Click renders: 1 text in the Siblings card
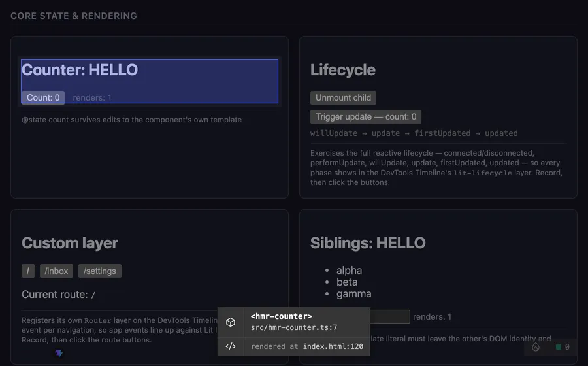The image size is (588, 366). [432, 317]
